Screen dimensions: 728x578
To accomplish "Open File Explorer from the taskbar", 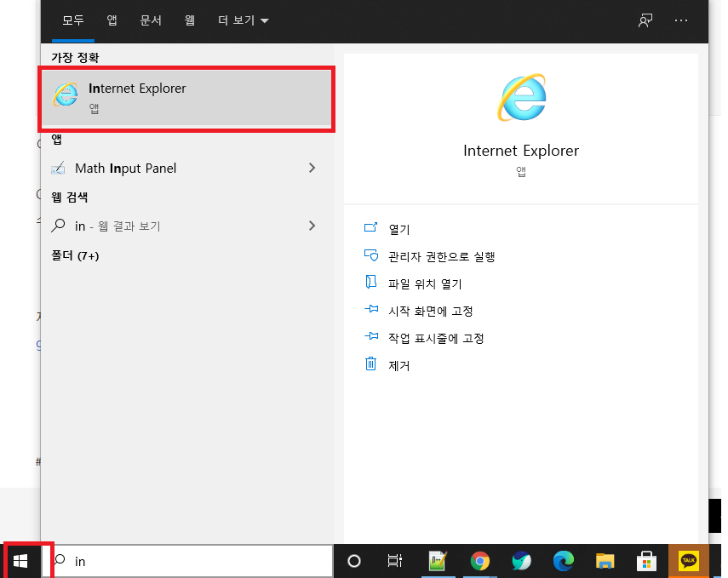I will (605, 561).
